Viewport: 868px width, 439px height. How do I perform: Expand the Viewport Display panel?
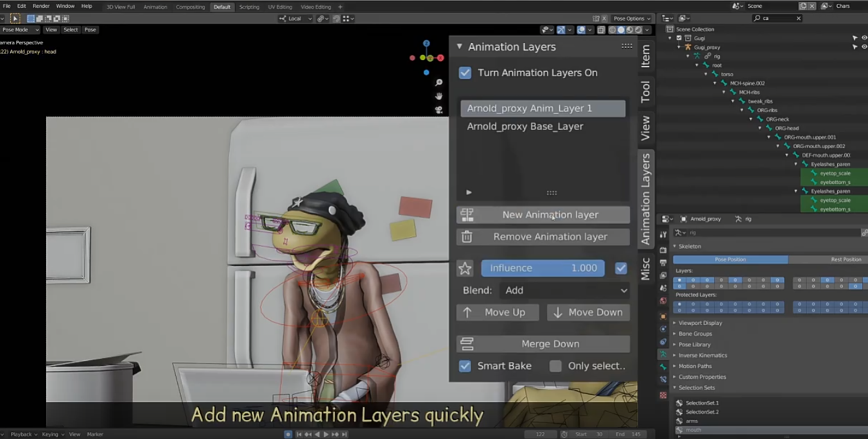(700, 323)
